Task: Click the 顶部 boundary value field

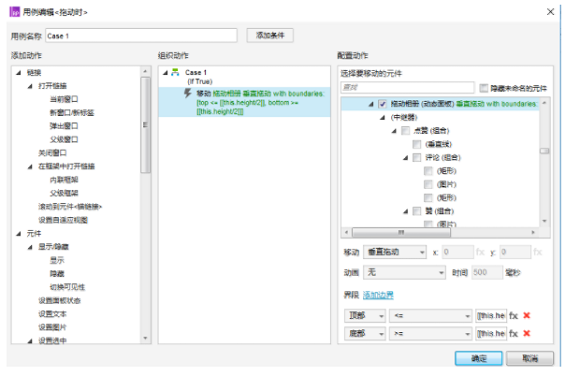Action: point(491,316)
